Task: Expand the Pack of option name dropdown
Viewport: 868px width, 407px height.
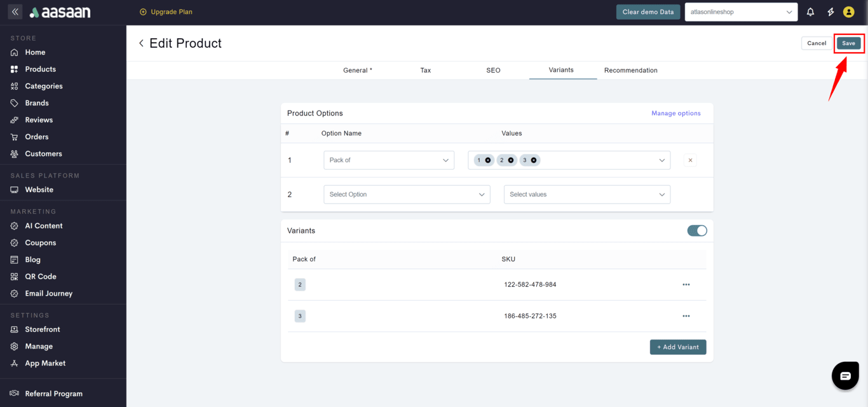Action: [389, 160]
